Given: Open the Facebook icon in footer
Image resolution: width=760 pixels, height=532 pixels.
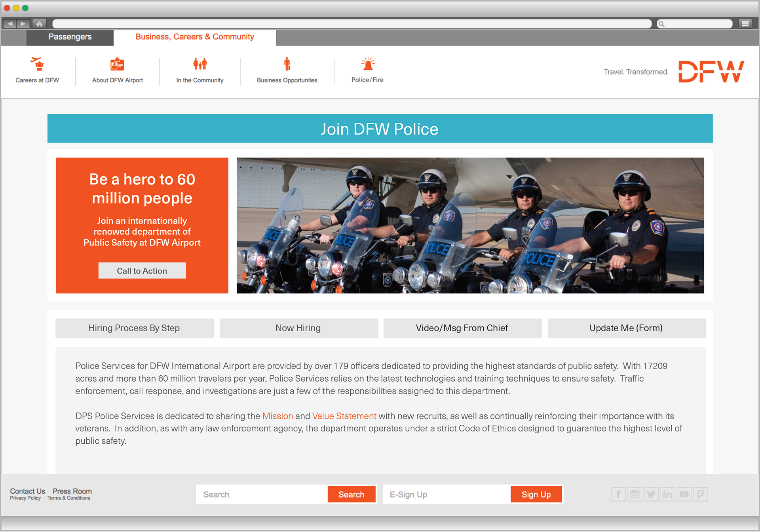Looking at the screenshot, I should click(x=618, y=494).
